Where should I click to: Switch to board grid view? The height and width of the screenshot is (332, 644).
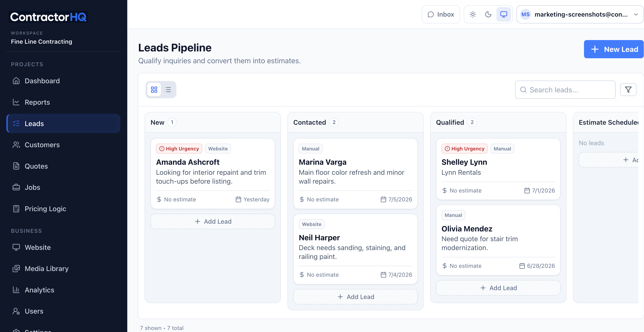[154, 90]
